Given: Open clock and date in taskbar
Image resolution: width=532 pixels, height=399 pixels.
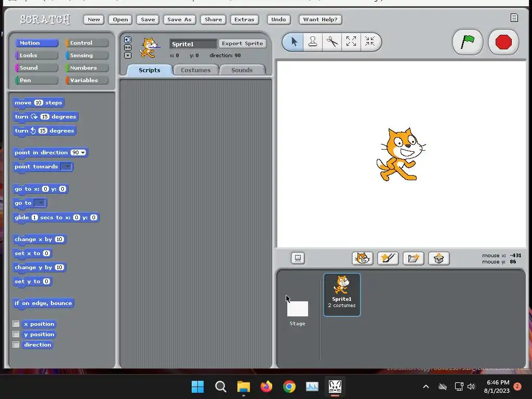Looking at the screenshot, I should point(497,387).
